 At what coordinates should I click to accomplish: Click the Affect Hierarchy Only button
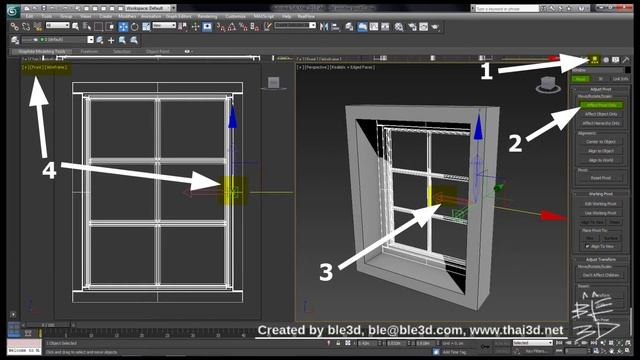(601, 123)
